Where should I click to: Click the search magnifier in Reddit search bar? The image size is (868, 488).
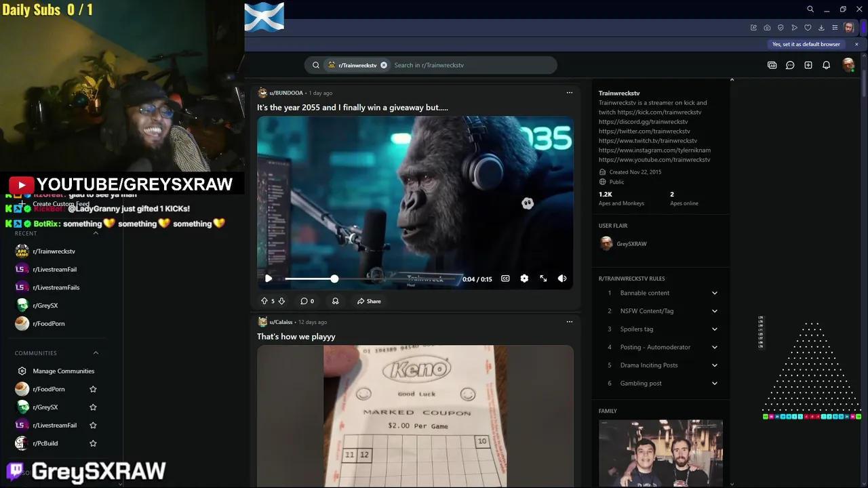click(316, 65)
